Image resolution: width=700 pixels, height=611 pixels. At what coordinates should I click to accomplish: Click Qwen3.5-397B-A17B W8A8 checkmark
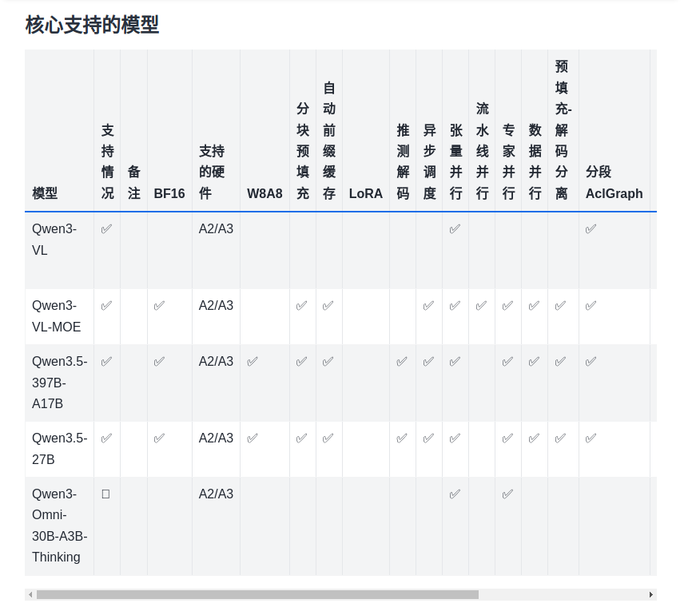tap(253, 362)
